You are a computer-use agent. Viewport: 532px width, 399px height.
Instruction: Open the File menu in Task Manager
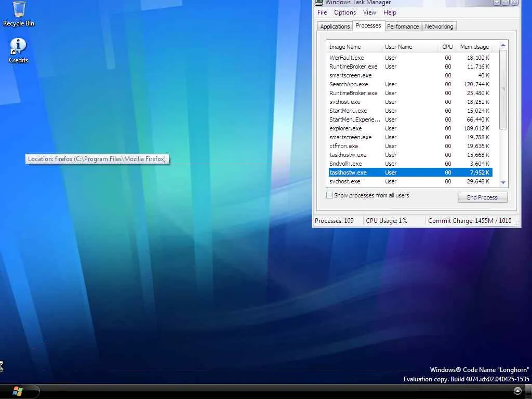click(322, 12)
